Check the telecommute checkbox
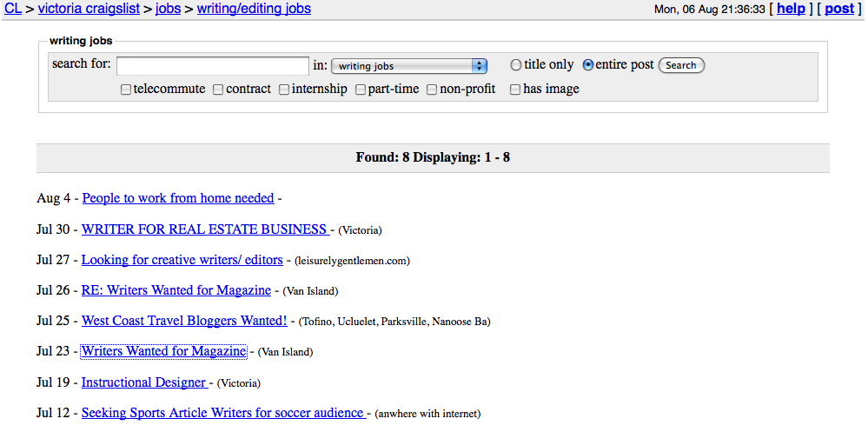Viewport: 868px width, 432px height. coord(126,90)
